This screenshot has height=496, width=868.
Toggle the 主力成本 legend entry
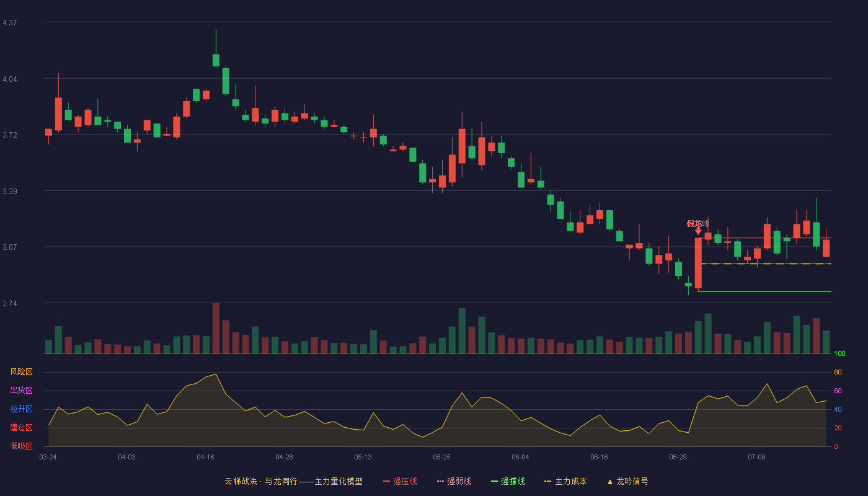[565, 481]
